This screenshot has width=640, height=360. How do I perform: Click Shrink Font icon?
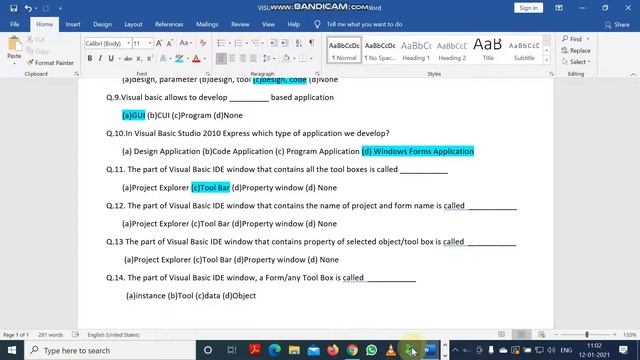pyautogui.click(x=169, y=43)
